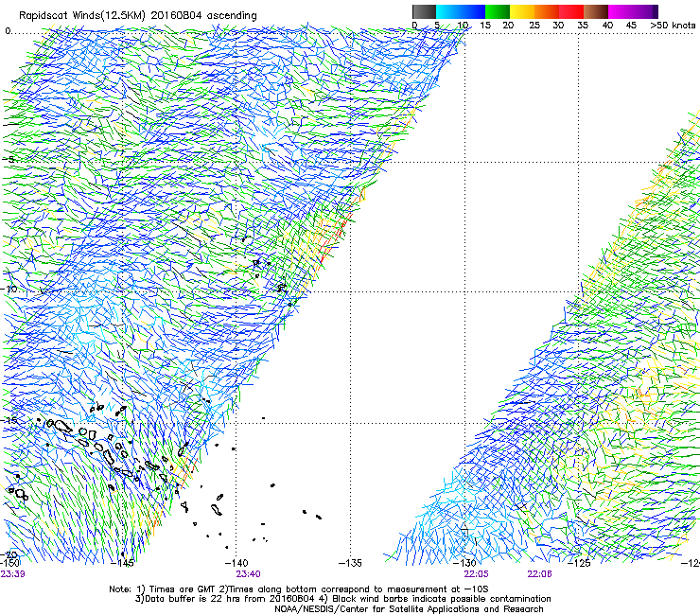
Task: Click the gray 0-5 knots legend segment
Action: click(x=424, y=11)
